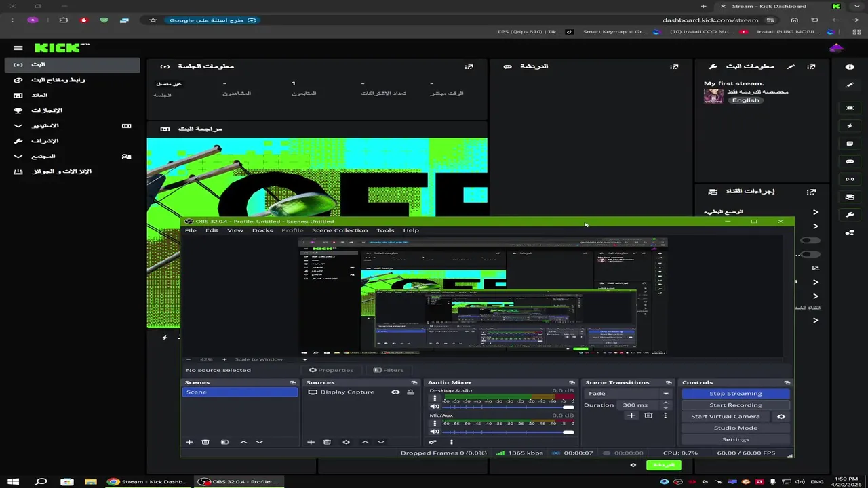This screenshot has width=868, height=488.
Task: Open Mic/Aux three-dot options
Action: click(x=435, y=424)
